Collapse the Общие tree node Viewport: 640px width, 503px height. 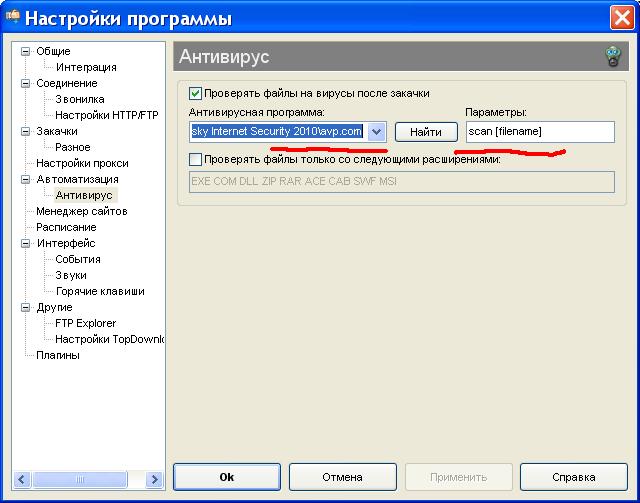(x=26, y=51)
